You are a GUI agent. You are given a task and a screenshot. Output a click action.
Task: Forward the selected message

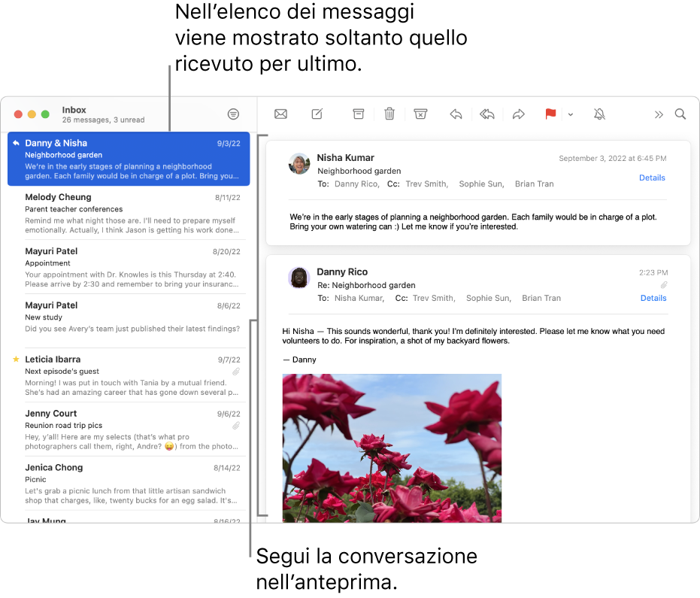pos(518,114)
